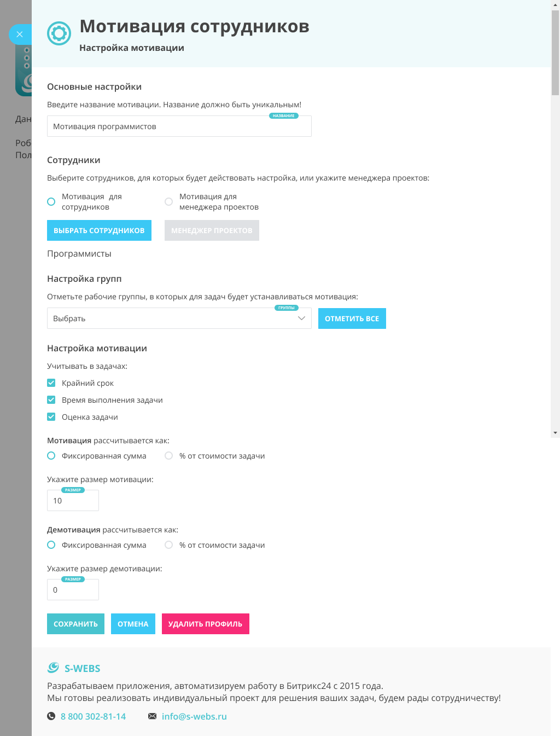Click the red 'Удалить профиль' button
The height and width of the screenshot is (736, 560).
point(205,624)
